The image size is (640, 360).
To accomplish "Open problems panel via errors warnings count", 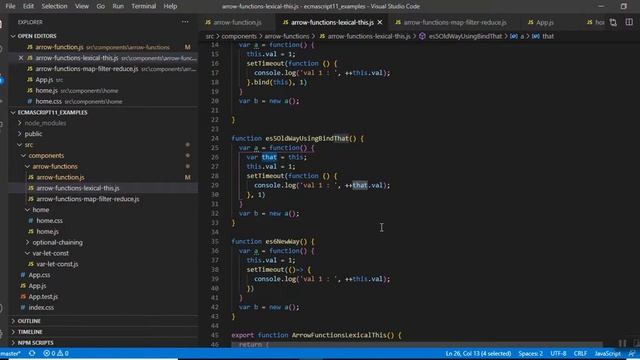I will pos(56,353).
